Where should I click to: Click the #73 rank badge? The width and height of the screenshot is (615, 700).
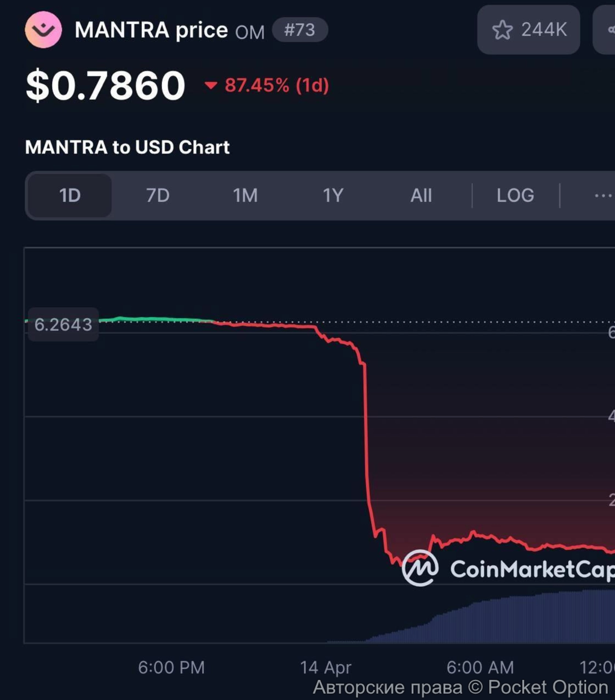(x=300, y=30)
